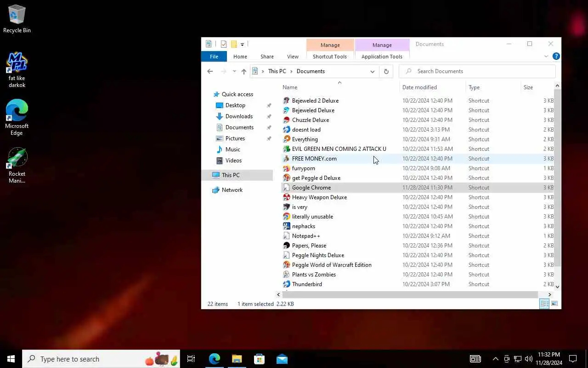Click the Peggle Nights Deluxe shortcut icon
The height and width of the screenshot is (368, 588).
[x=287, y=255]
